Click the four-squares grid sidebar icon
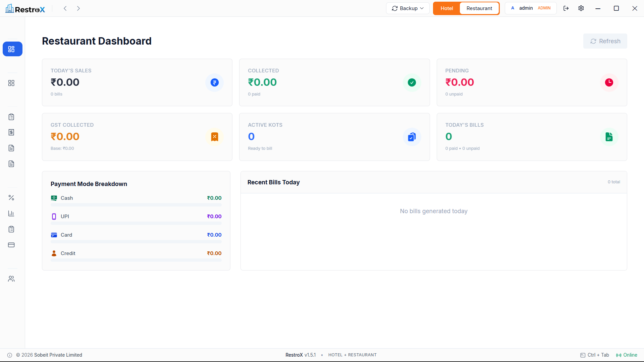644x362 pixels. 11,83
